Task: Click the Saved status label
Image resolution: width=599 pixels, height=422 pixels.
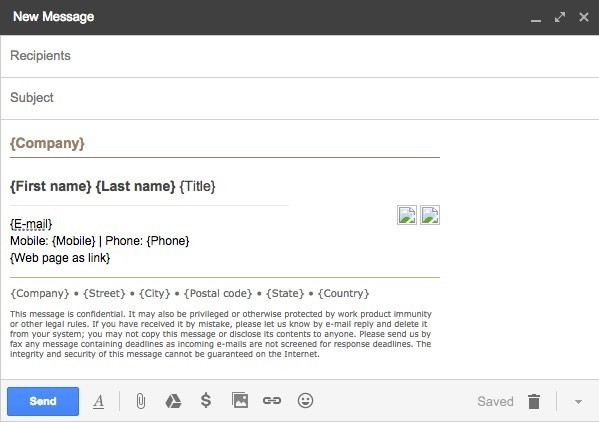Action: (495, 401)
